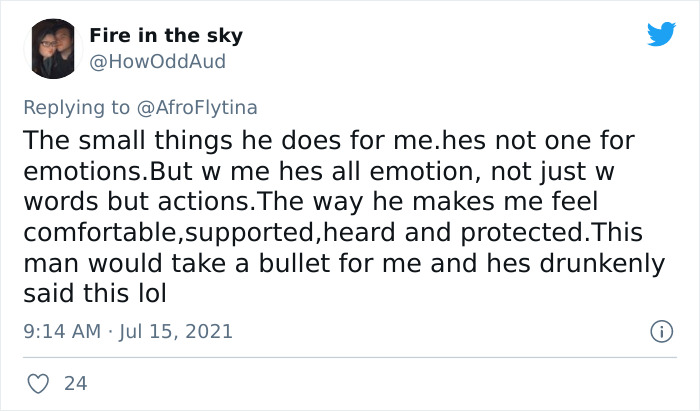Like the tweet with the heart icon

click(x=40, y=383)
